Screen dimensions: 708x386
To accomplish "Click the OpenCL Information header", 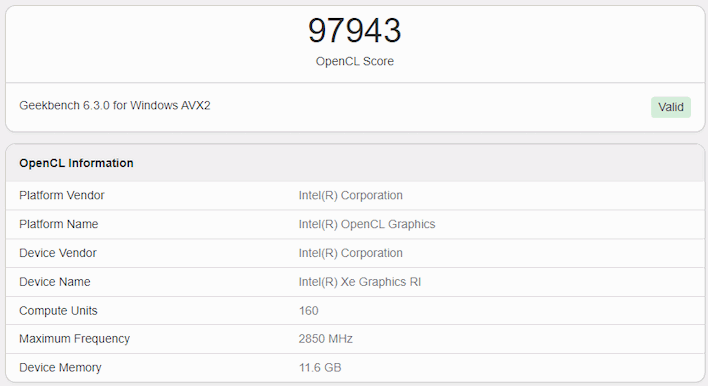I will [76, 163].
